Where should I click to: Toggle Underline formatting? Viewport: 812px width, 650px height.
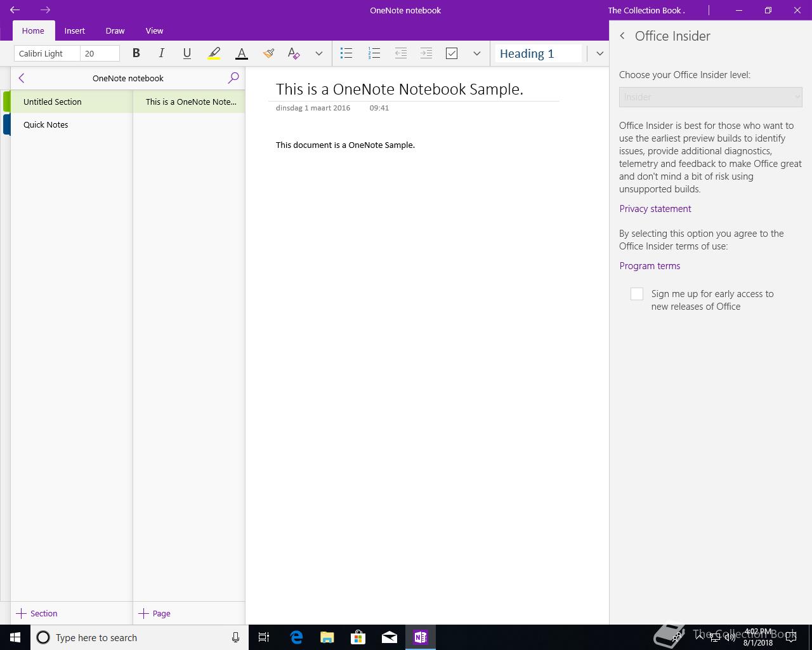pos(187,53)
